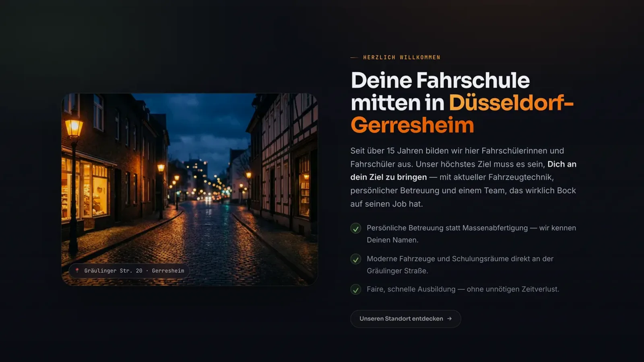The width and height of the screenshot is (644, 362).
Task: Click the text Persönliche Betreuung statt Massenabfertigung
Action: coord(447,228)
